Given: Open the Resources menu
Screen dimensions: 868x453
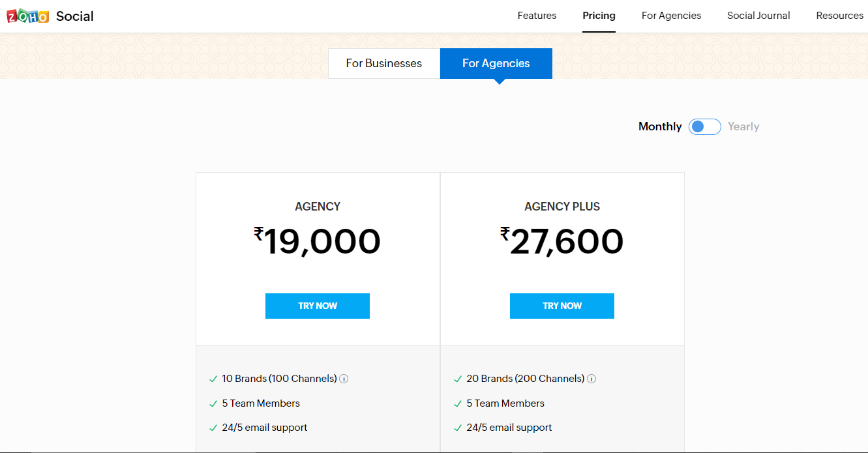Looking at the screenshot, I should pos(839,16).
